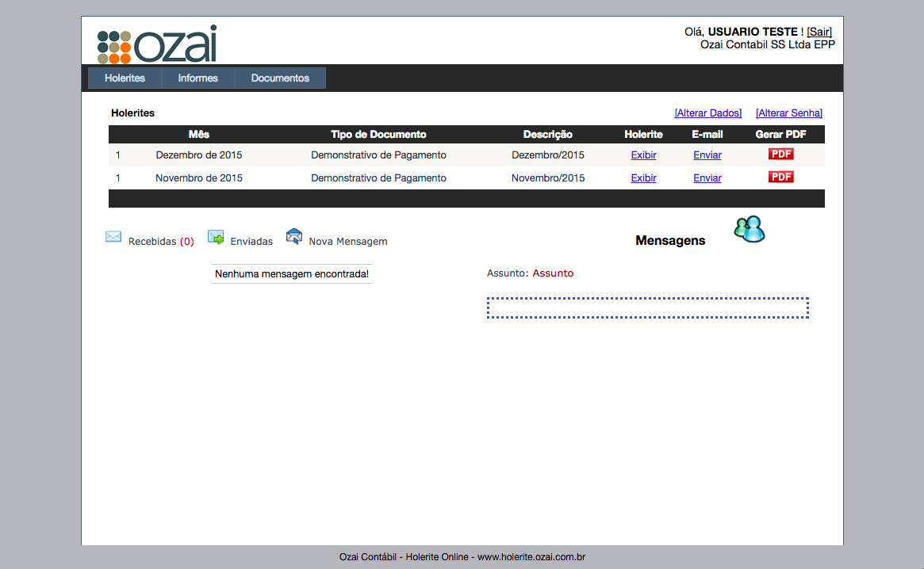Click the Sair logout link
The height and width of the screenshot is (569, 924).
pos(819,32)
